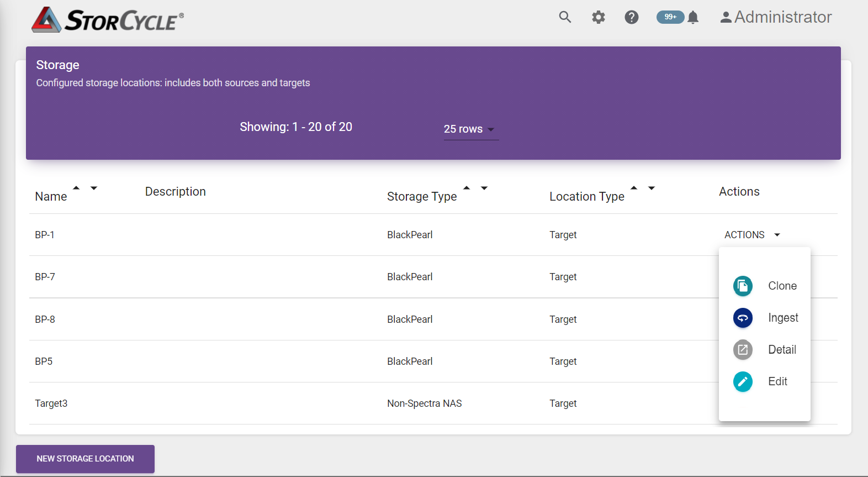Screen dimensions: 868x477
Task: Click BlackPearl cell in BP-7 row
Action: tap(410, 277)
